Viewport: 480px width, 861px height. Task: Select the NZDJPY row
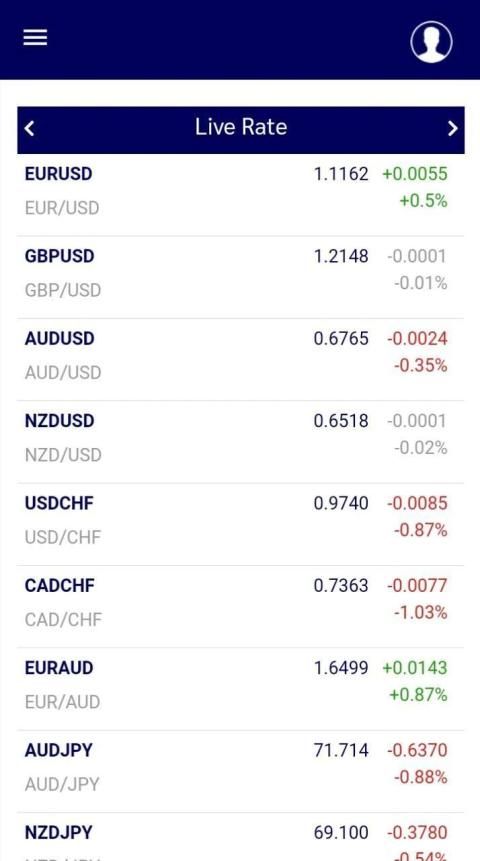(241, 837)
